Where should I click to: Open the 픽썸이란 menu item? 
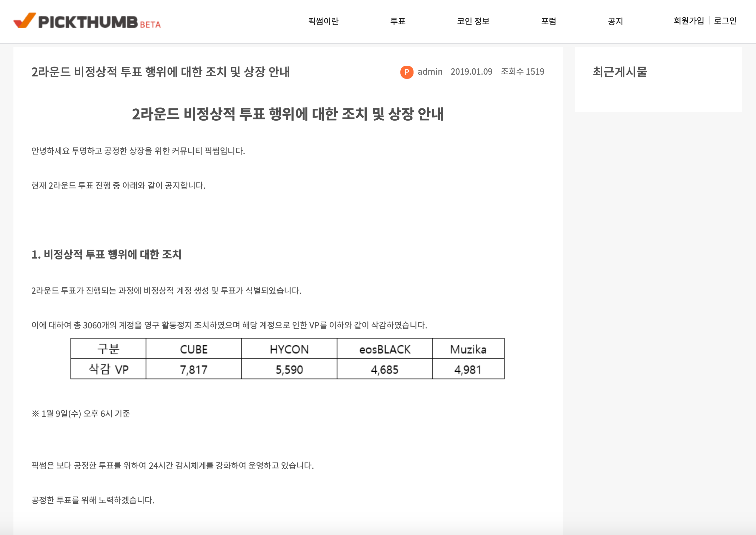pos(323,21)
